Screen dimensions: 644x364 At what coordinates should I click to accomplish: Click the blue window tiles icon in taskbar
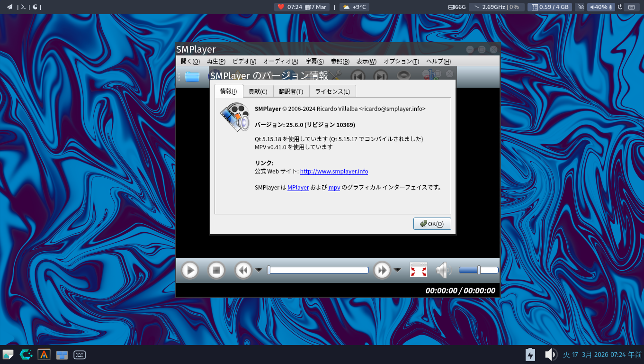[x=62, y=355]
